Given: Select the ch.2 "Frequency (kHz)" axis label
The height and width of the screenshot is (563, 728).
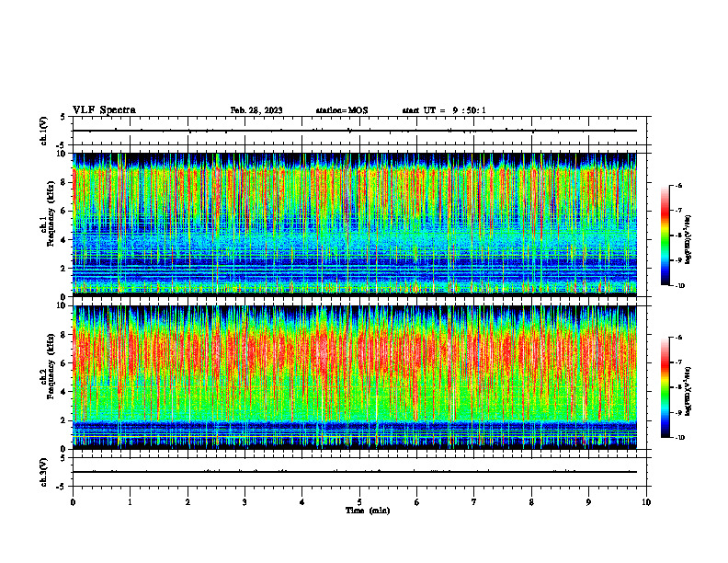Looking at the screenshot, I should (x=50, y=366).
